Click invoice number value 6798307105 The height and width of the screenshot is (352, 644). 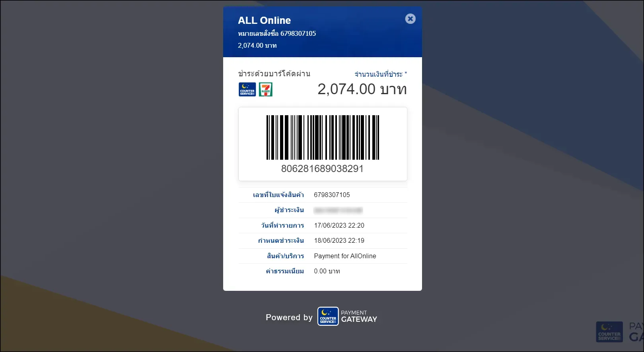[332, 195]
